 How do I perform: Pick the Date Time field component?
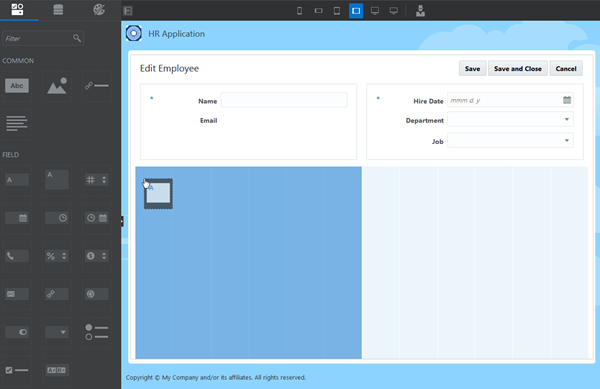point(96,218)
